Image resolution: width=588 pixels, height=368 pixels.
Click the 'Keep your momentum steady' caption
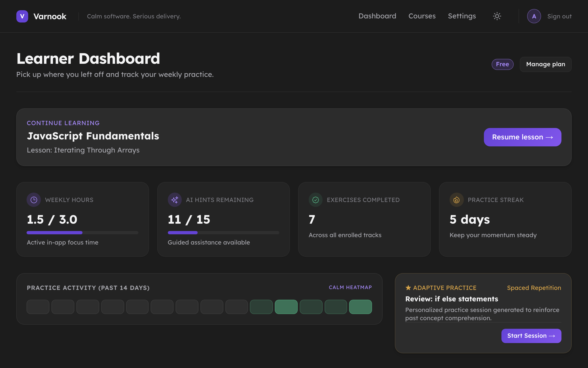tap(493, 235)
